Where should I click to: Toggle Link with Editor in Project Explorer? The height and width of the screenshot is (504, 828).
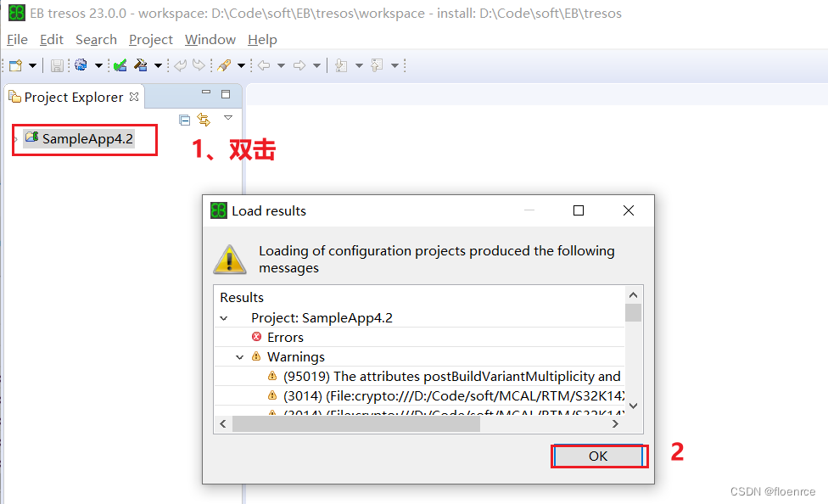pyautogui.click(x=204, y=120)
